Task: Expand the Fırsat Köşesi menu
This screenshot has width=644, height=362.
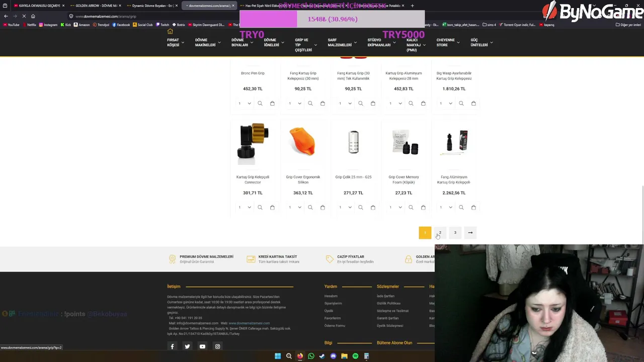Action: pyautogui.click(x=176, y=43)
